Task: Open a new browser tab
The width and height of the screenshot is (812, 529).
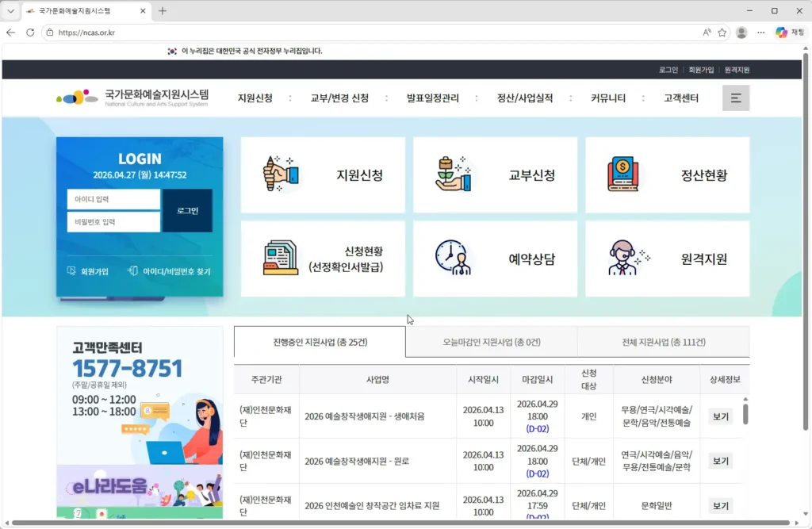Action: pyautogui.click(x=162, y=11)
